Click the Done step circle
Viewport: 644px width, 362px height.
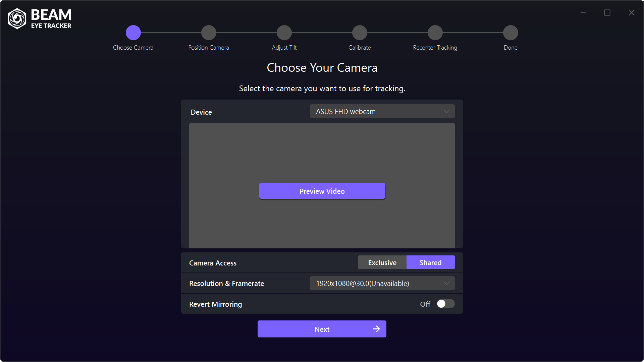pos(511,33)
